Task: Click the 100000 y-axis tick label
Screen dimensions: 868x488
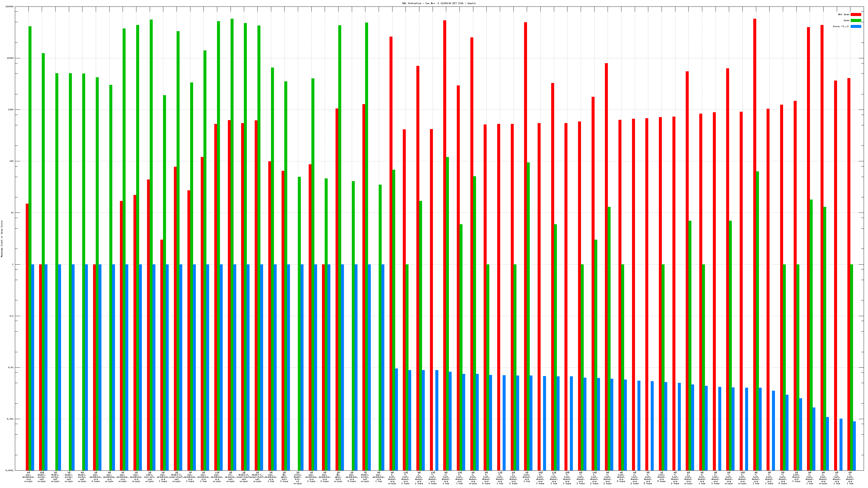Action: tap(10, 7)
